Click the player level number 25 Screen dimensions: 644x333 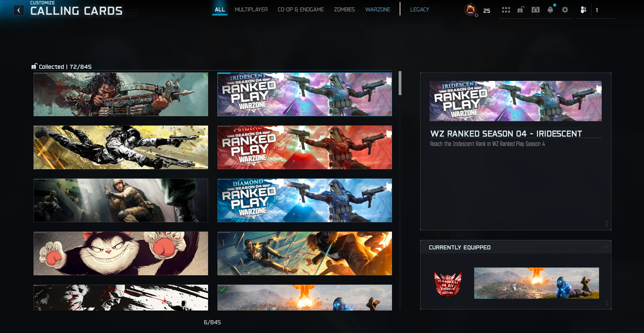point(487,11)
